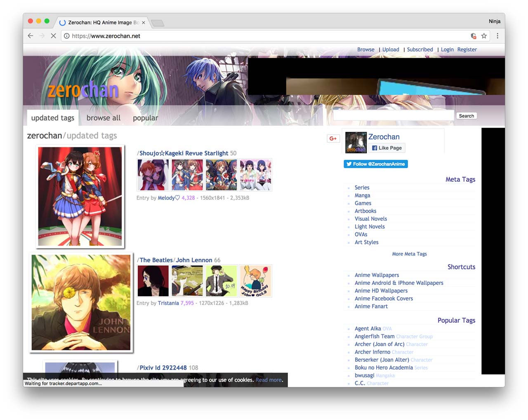Open Archer (Joan of Arc) popular tag
Screen dimensions: 528x420
point(379,344)
